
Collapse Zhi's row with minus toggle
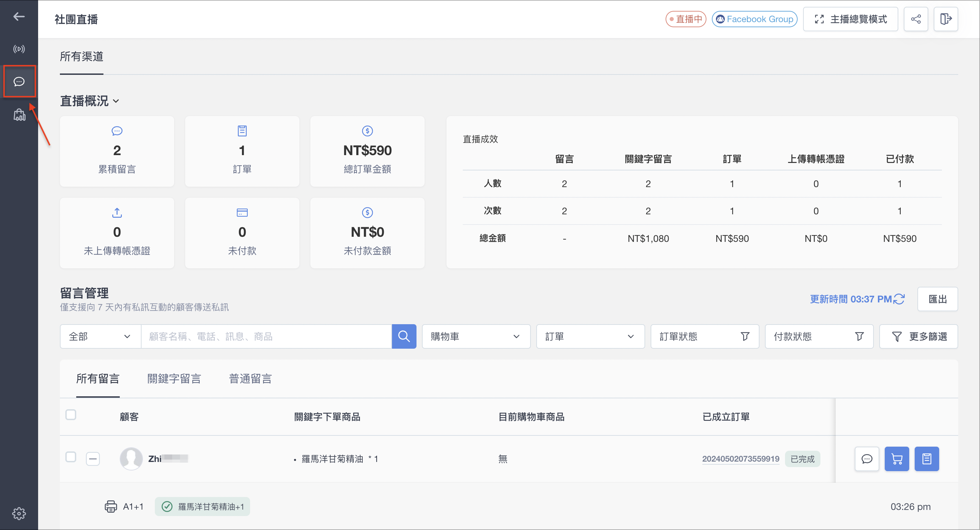93,459
